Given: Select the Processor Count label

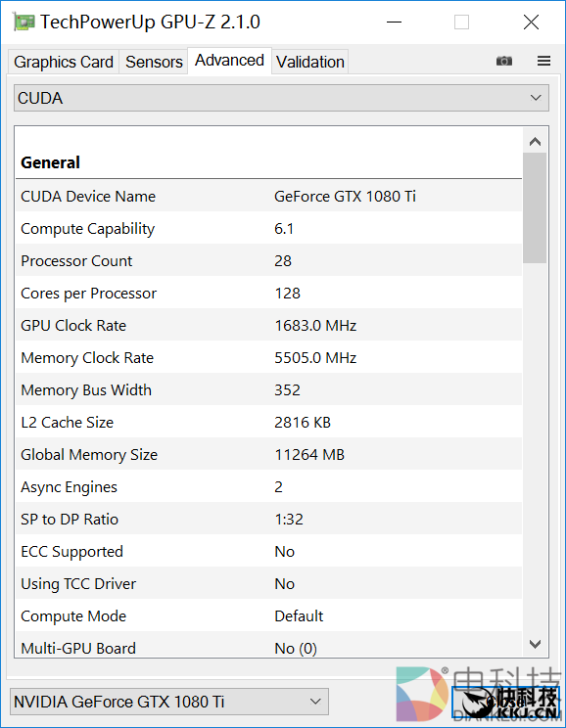Looking at the screenshot, I should [x=76, y=261].
